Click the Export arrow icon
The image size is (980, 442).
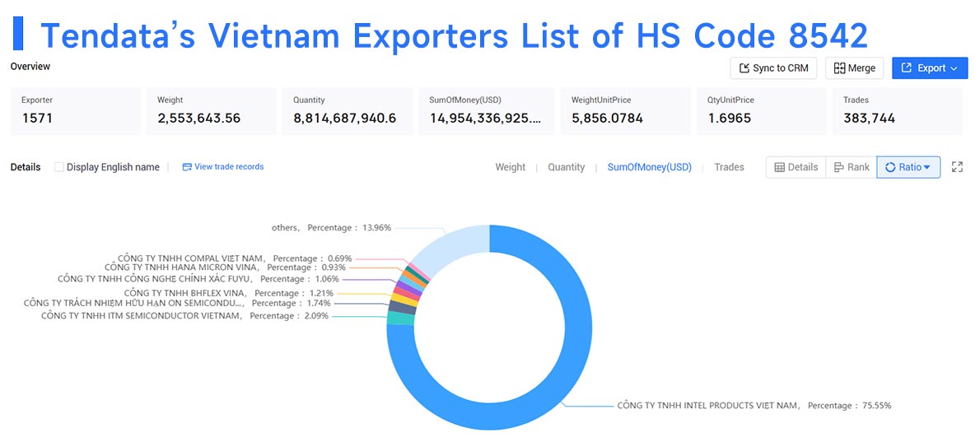[x=907, y=68]
